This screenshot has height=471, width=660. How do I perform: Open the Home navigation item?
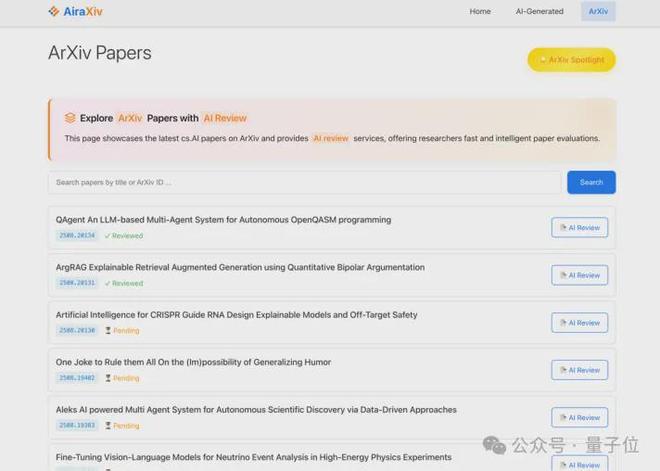point(480,11)
